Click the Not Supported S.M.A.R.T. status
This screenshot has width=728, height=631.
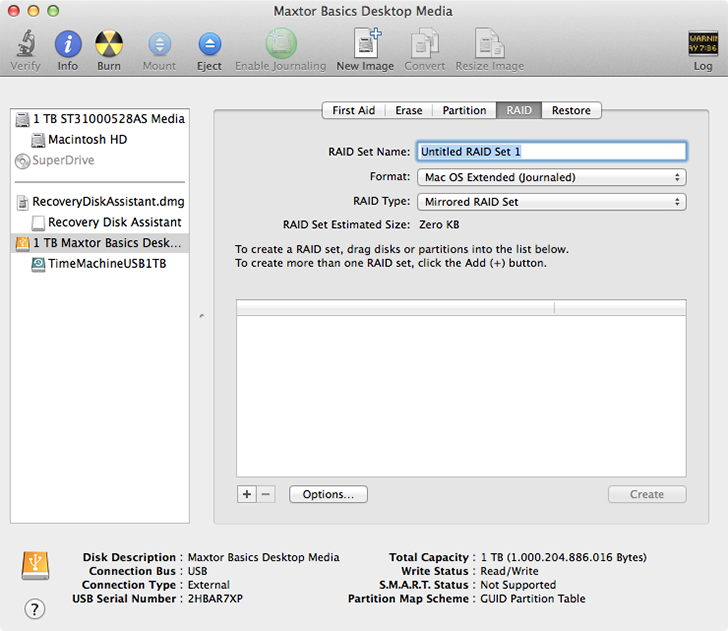pyautogui.click(x=518, y=585)
